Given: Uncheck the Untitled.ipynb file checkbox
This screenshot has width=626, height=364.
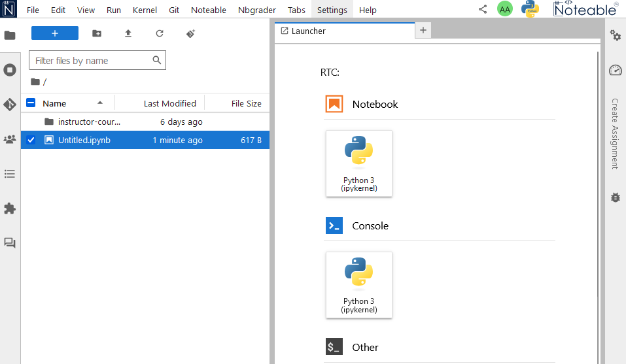Looking at the screenshot, I should pyautogui.click(x=31, y=140).
